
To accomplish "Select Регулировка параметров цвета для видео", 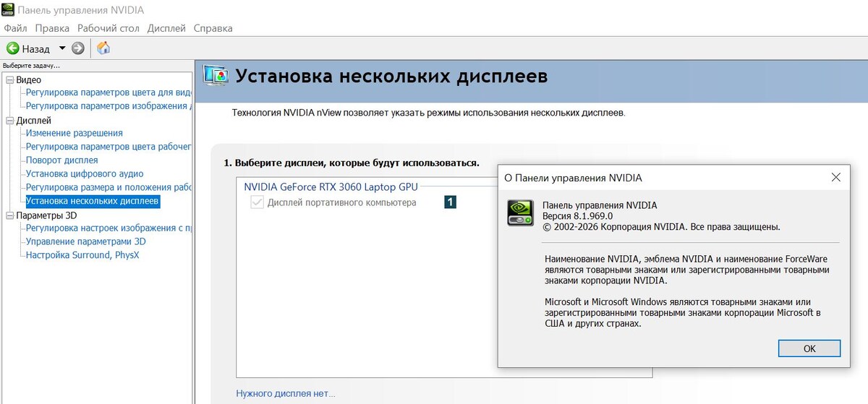I will pos(109,93).
